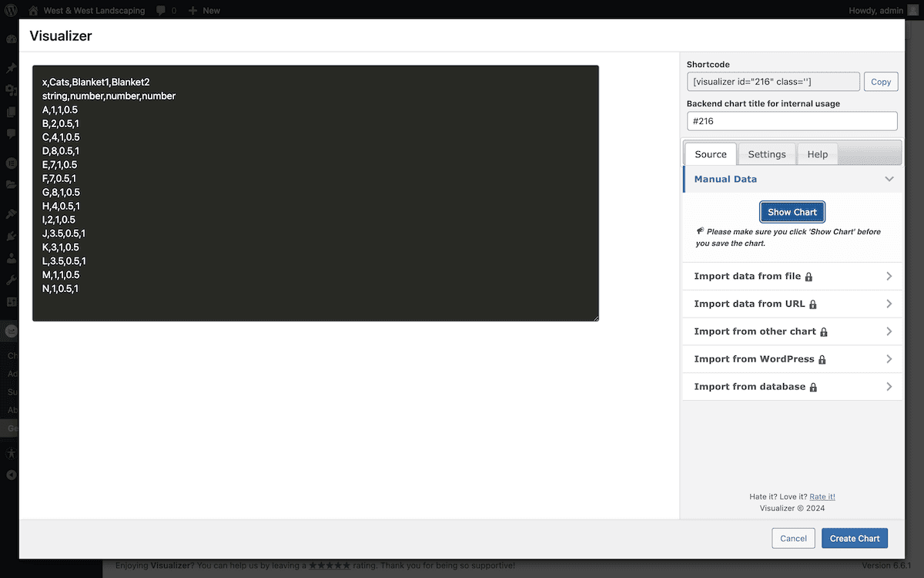Click the lock icon beside Import from database
Screen dimensions: 924x578
pyautogui.click(x=813, y=388)
